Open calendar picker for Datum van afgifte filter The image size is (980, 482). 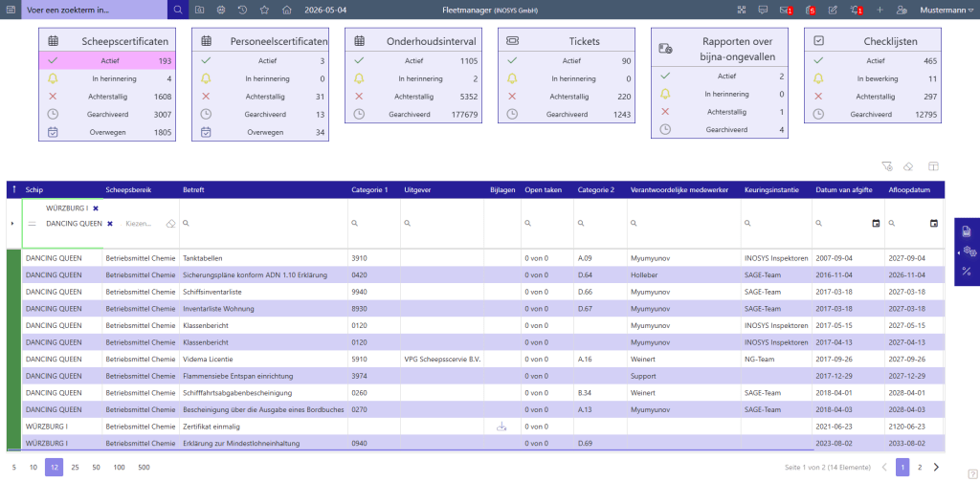pyautogui.click(x=876, y=223)
